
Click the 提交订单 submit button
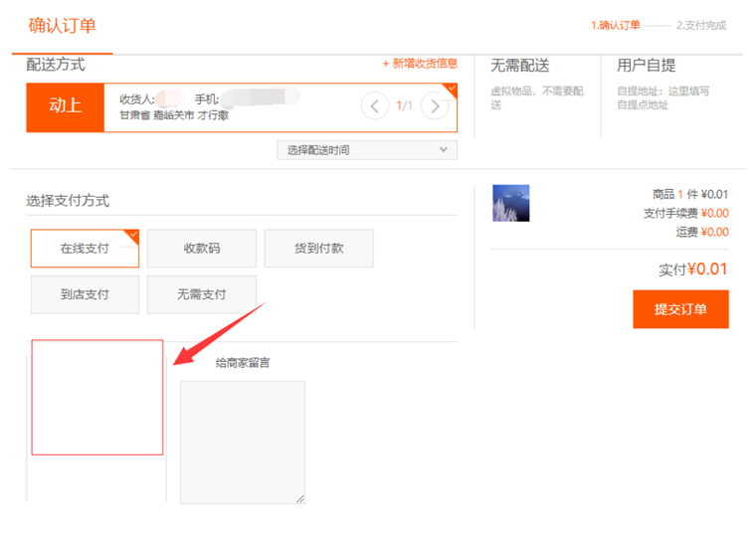[x=680, y=309]
